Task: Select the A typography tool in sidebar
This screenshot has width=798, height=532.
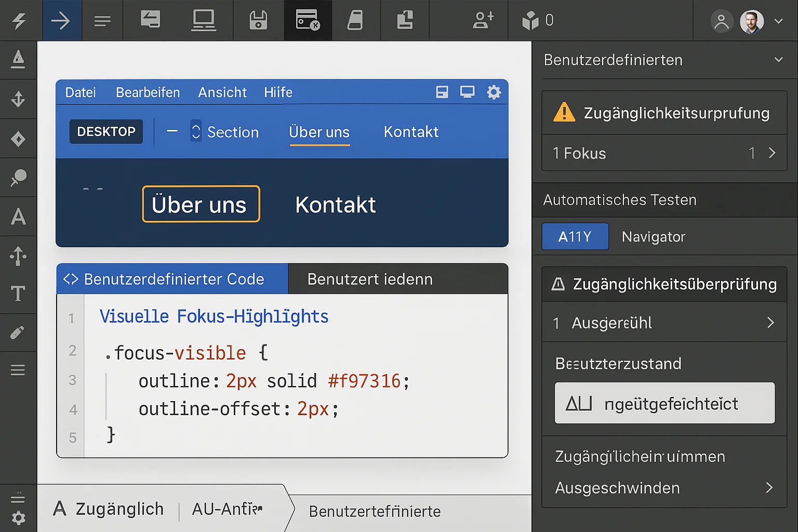Action: coord(18,217)
